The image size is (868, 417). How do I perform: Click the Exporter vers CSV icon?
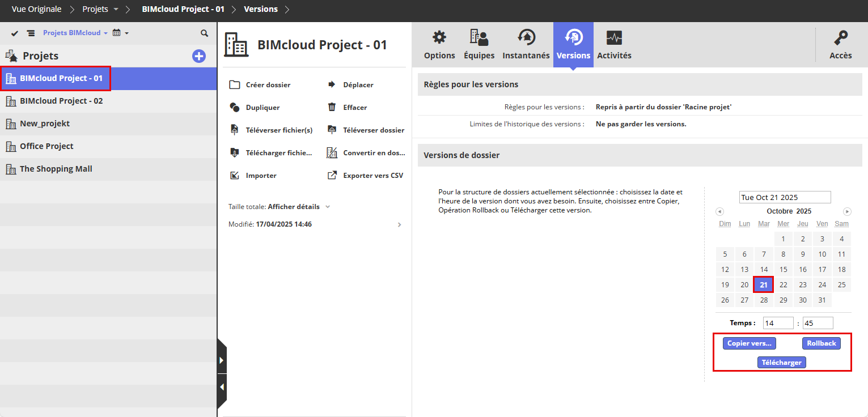[332, 176]
